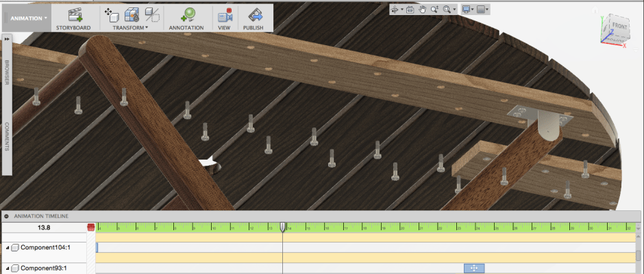The height and width of the screenshot is (274, 644).
Task: Open the ANIMATION workspace dropdown
Action: click(x=28, y=18)
